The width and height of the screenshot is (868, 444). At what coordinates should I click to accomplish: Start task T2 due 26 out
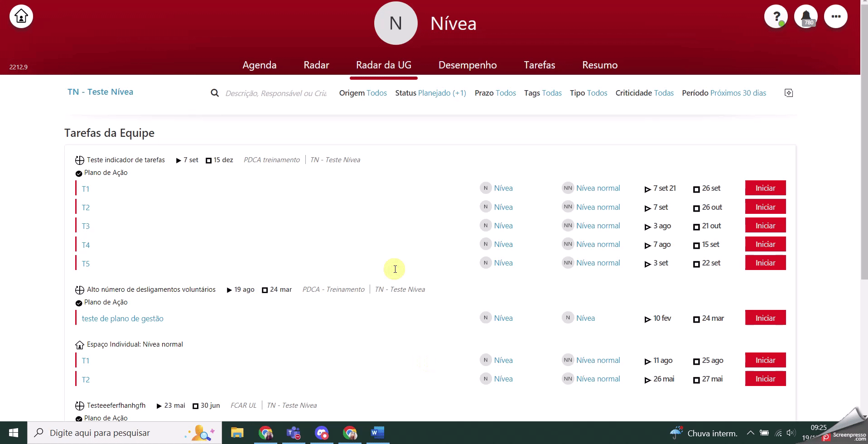pos(765,207)
